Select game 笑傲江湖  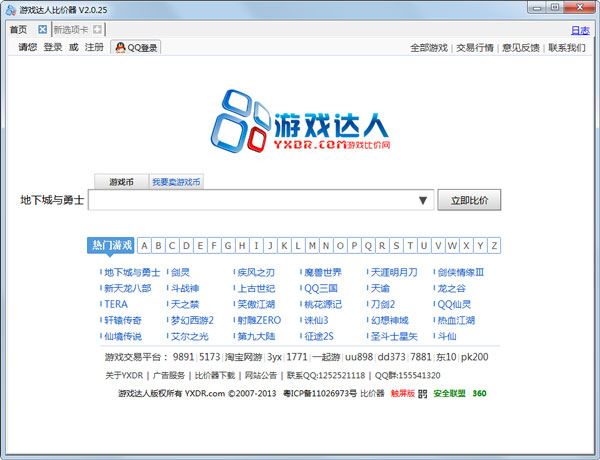click(x=256, y=304)
